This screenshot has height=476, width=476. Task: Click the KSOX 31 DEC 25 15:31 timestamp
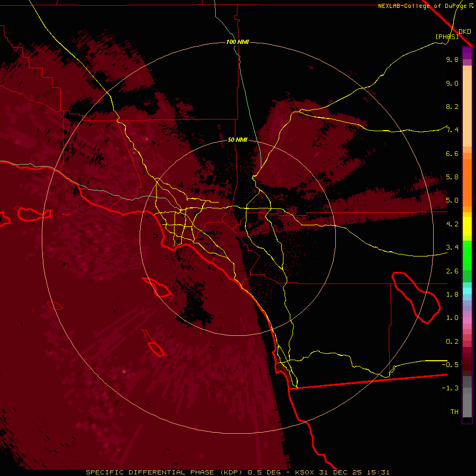[x=342, y=472]
